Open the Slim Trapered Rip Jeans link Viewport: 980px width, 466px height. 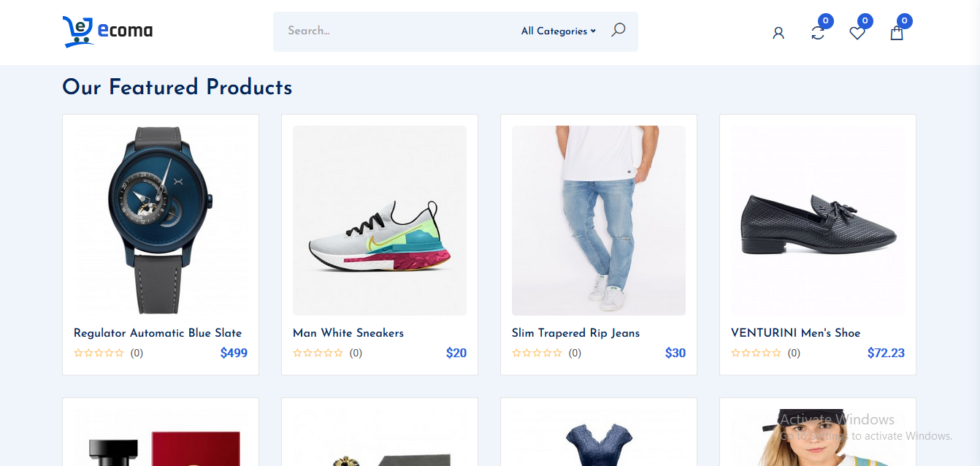575,333
